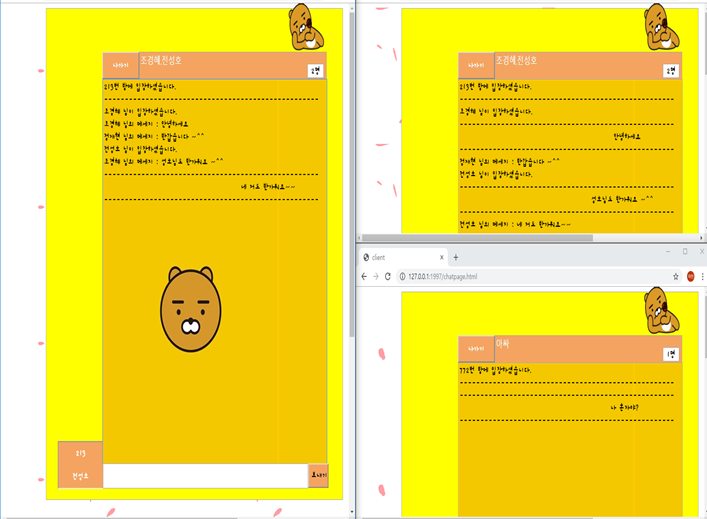Click the address bar showing 127.0.0.1:1997/chatpage.html

tap(537, 276)
